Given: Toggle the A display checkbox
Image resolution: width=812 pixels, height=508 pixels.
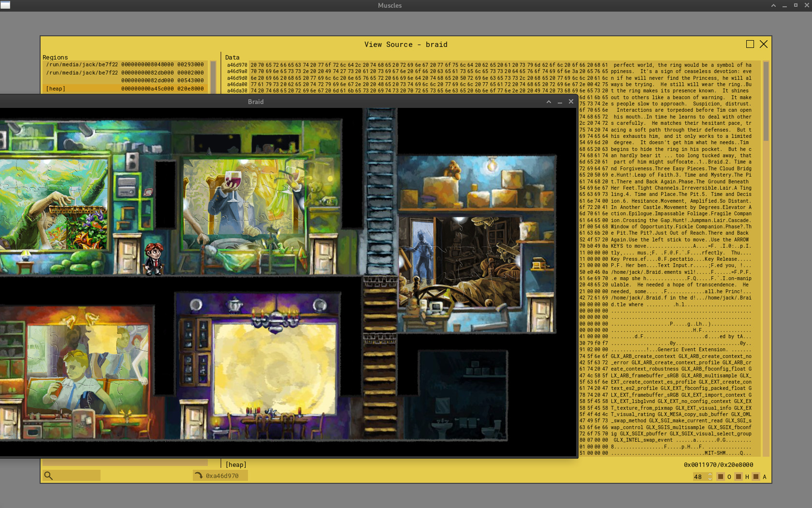Looking at the screenshot, I should coord(756,477).
